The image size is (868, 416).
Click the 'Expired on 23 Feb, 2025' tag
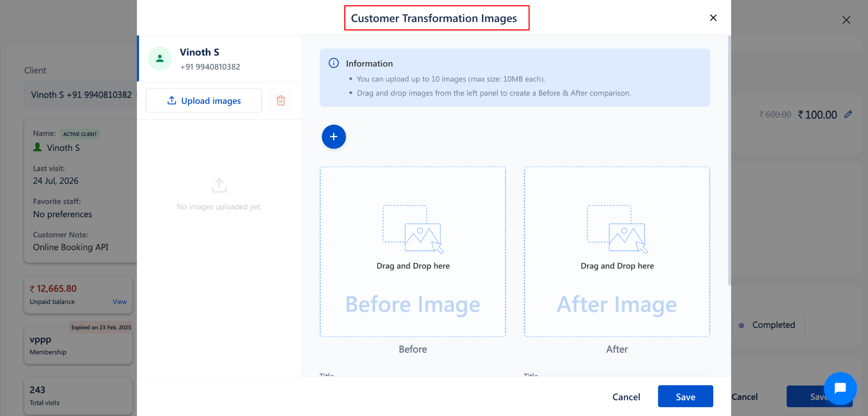(101, 327)
